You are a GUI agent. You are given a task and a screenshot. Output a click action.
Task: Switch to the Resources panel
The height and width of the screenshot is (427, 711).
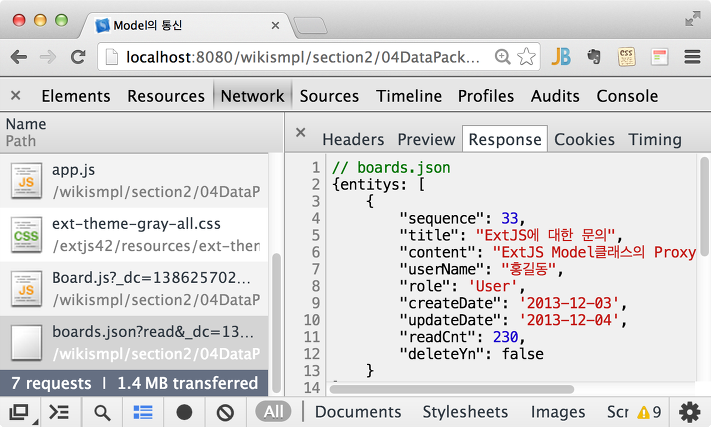166,96
